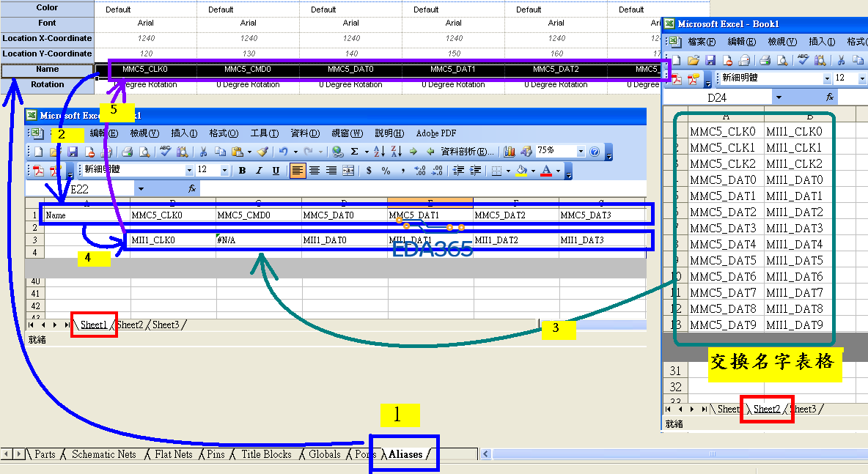Toggle Center alignment in left Excel
This screenshot has width=868, height=474.
(x=315, y=171)
